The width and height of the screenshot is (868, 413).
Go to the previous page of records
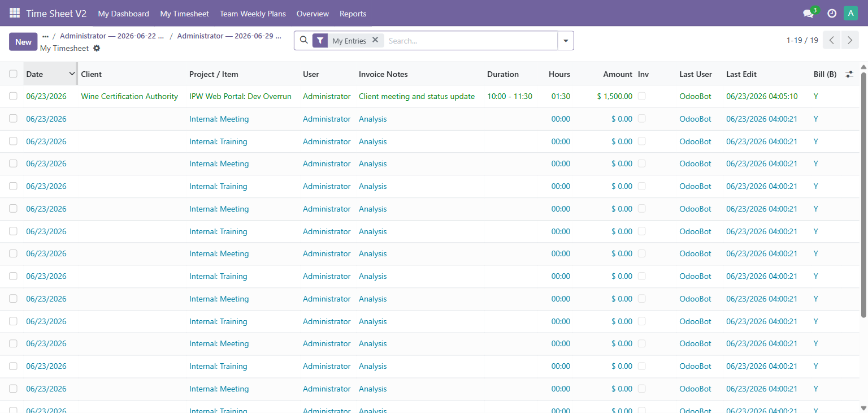[831, 40]
